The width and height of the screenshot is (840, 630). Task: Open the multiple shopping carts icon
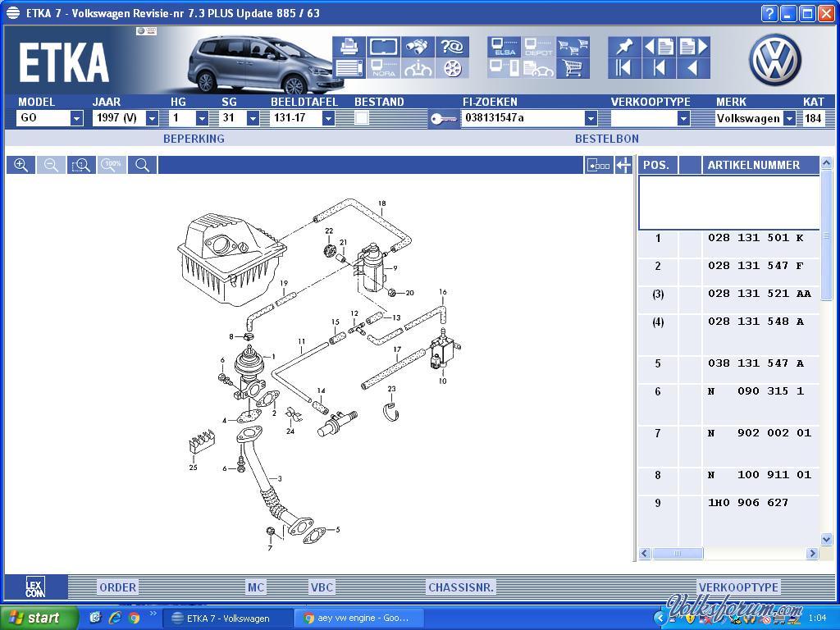[x=573, y=47]
